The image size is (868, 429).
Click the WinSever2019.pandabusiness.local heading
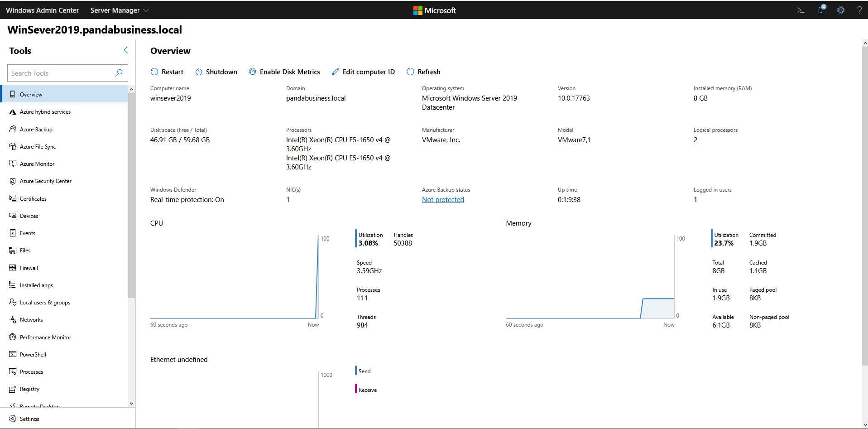(95, 30)
